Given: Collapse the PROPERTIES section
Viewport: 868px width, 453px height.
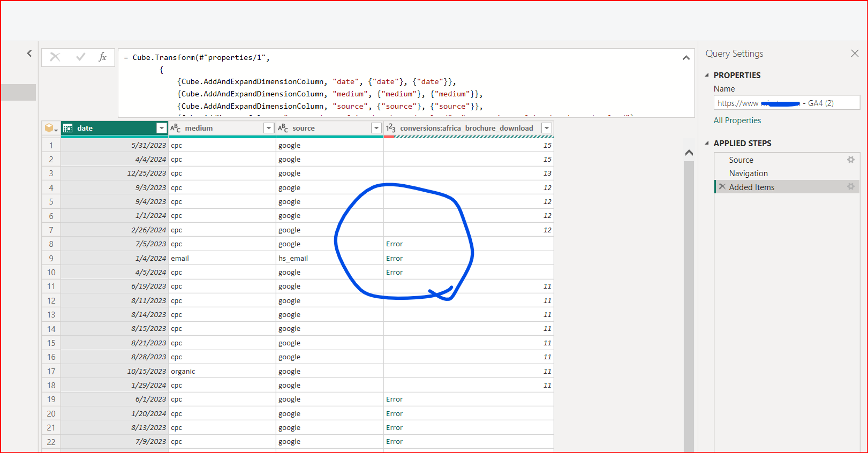Looking at the screenshot, I should point(707,75).
